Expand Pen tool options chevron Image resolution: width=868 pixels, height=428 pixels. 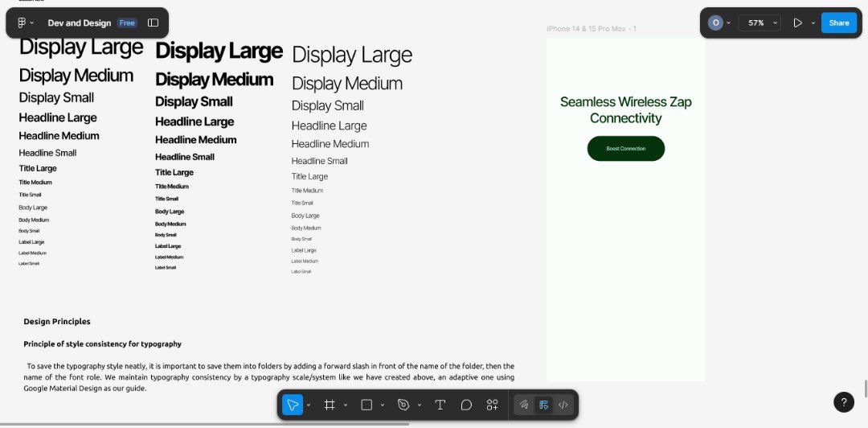click(x=420, y=405)
